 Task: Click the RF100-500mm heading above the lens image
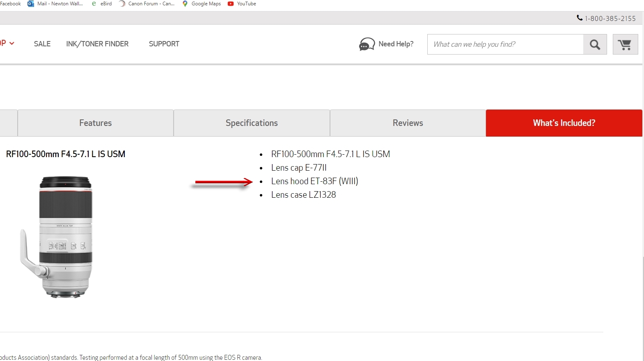[66, 154]
